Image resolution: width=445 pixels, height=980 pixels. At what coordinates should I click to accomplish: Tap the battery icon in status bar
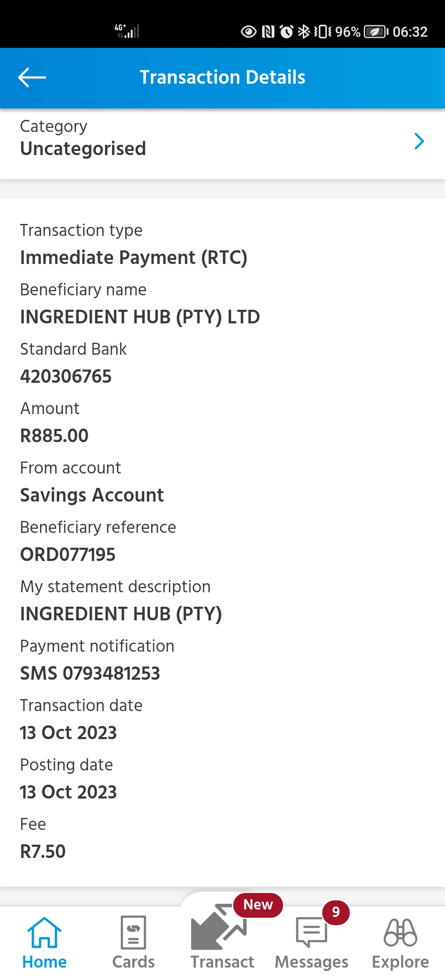376,32
